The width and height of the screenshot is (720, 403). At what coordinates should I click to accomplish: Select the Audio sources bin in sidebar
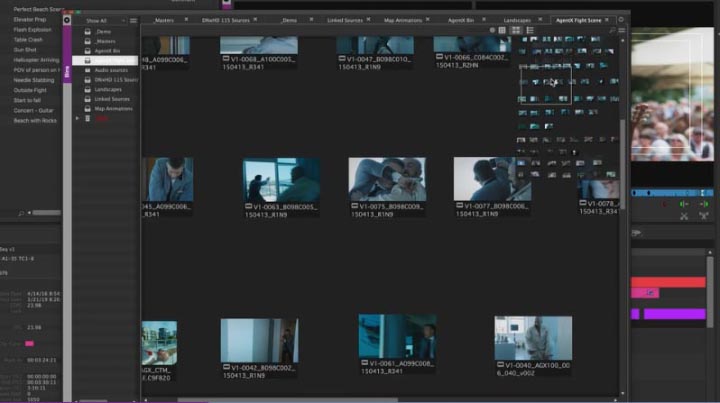pos(110,70)
